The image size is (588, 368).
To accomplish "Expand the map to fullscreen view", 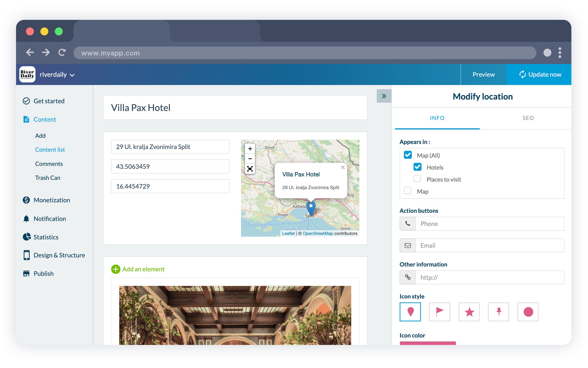I will pos(250,169).
